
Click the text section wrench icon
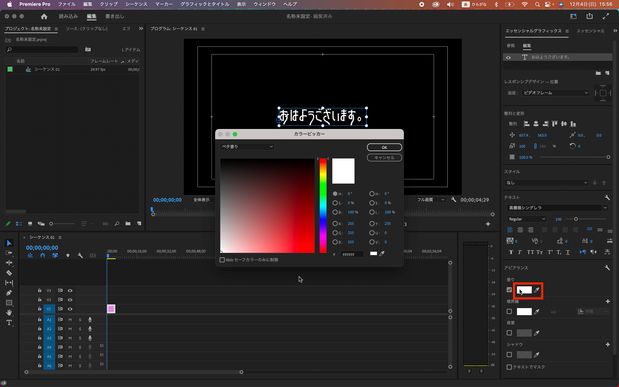click(607, 197)
